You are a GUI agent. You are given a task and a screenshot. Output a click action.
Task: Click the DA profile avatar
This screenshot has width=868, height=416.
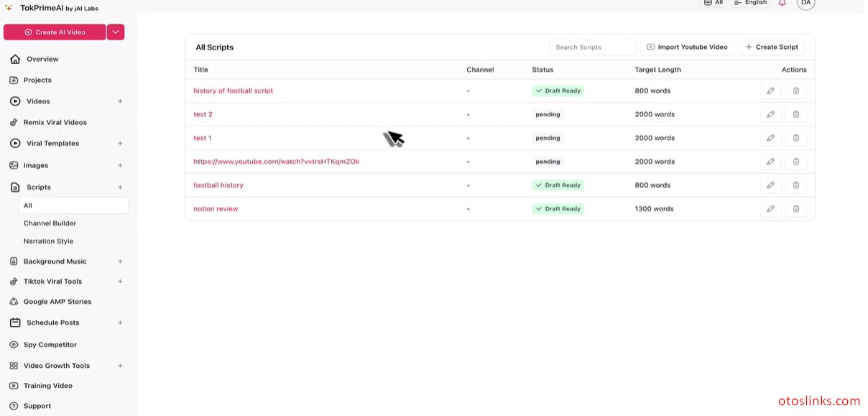pyautogui.click(x=805, y=4)
